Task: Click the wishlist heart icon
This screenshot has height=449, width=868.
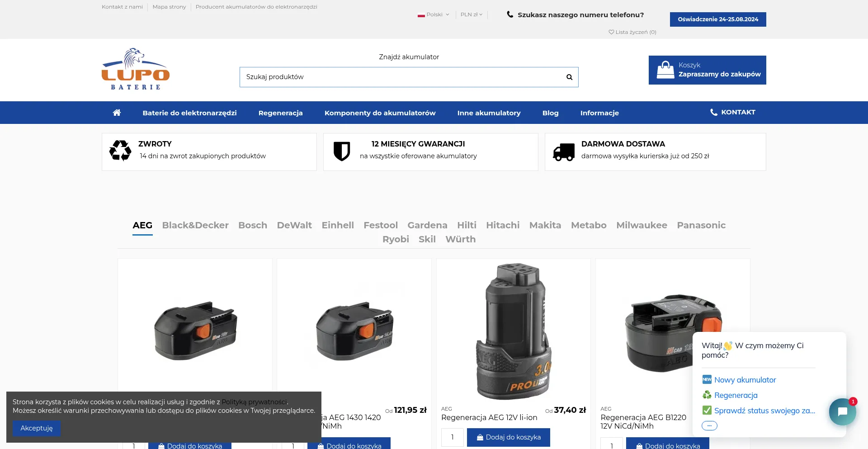Action: pyautogui.click(x=611, y=32)
